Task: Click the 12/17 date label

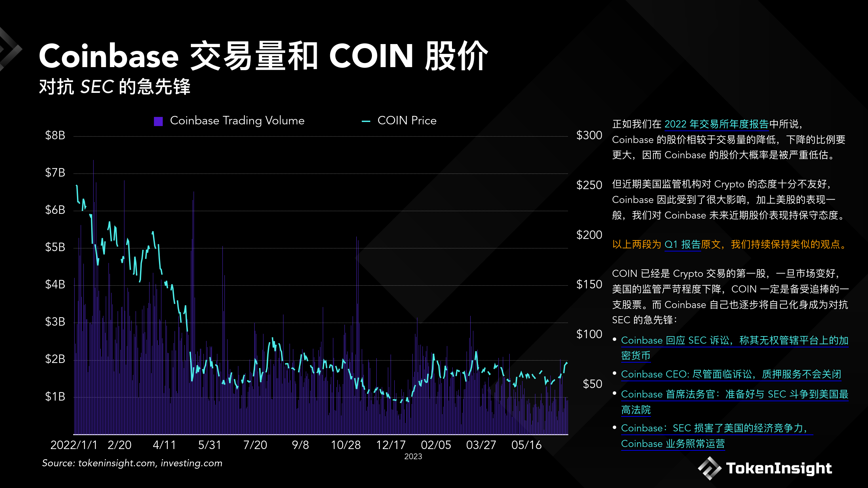Action: (x=391, y=445)
